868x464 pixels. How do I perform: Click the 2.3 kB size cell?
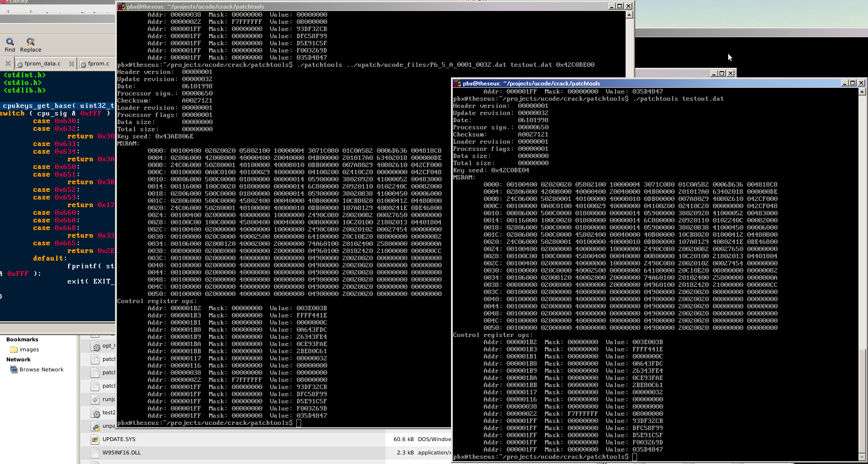tap(405, 453)
